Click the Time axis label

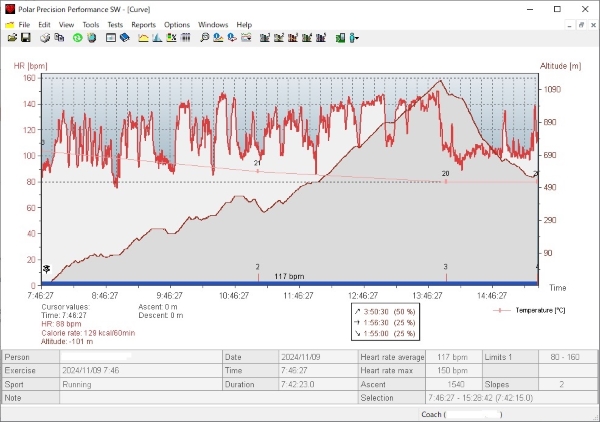tap(558, 288)
